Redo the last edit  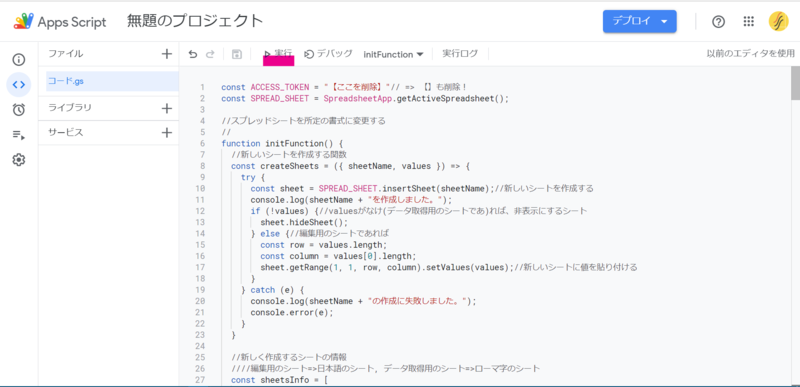210,55
